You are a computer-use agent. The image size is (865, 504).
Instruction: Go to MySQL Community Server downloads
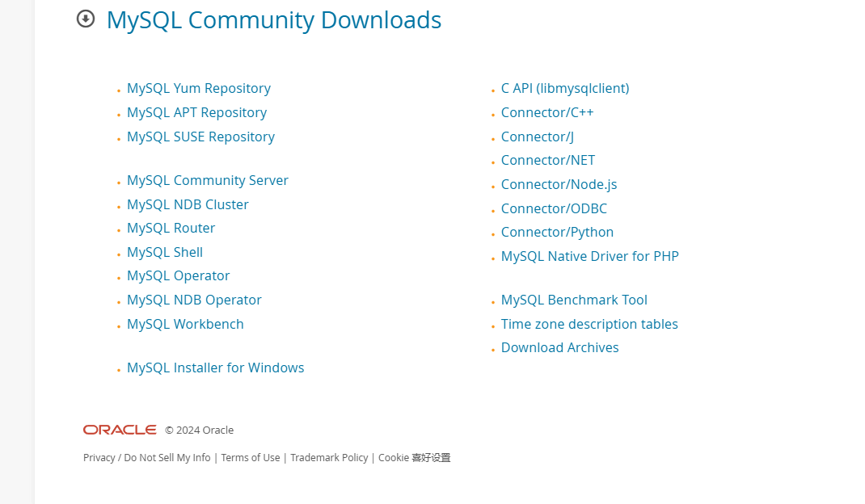point(208,180)
